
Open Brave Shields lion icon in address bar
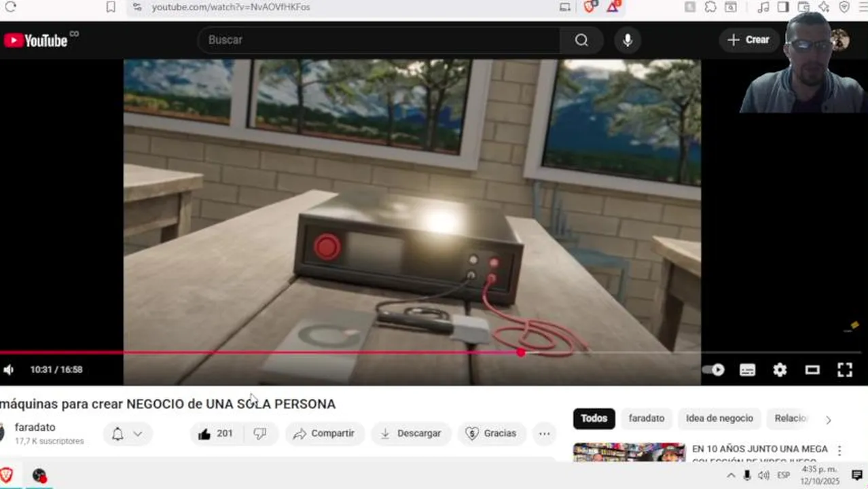(x=590, y=7)
